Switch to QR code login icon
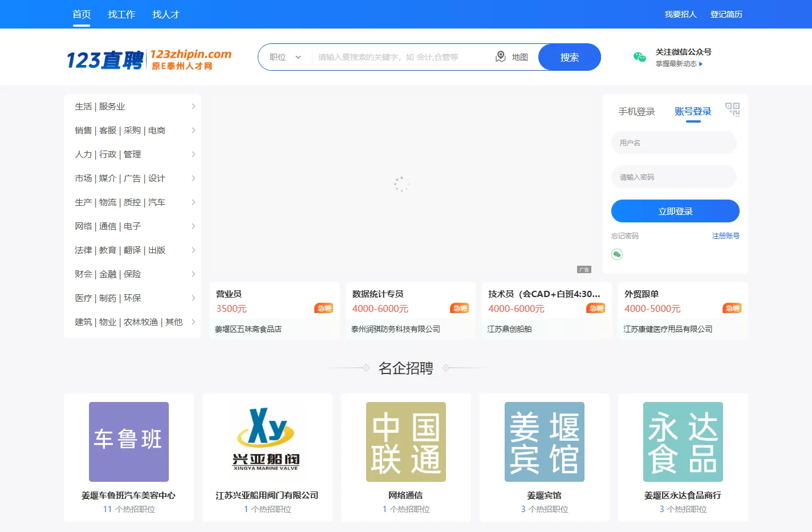 (732, 109)
